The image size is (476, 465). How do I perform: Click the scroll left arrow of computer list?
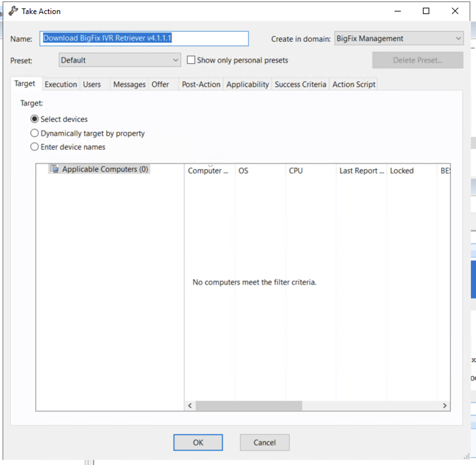click(190, 405)
